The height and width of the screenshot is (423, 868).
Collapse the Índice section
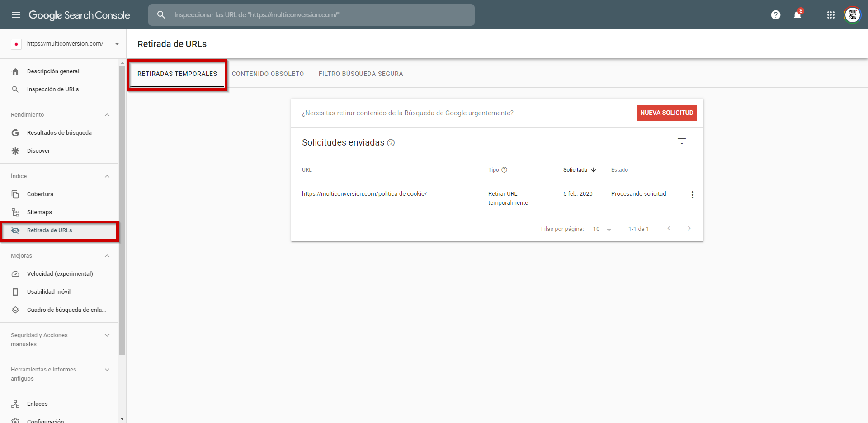pos(107,176)
